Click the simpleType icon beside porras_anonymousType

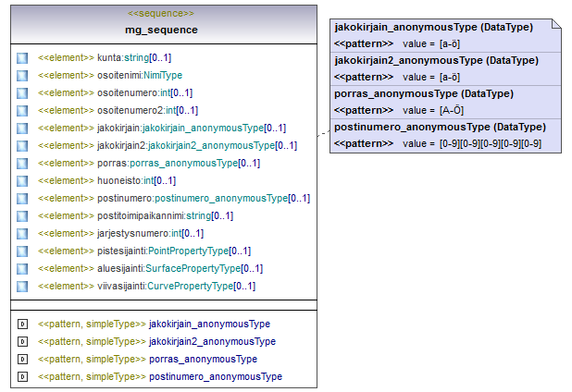click(x=22, y=360)
